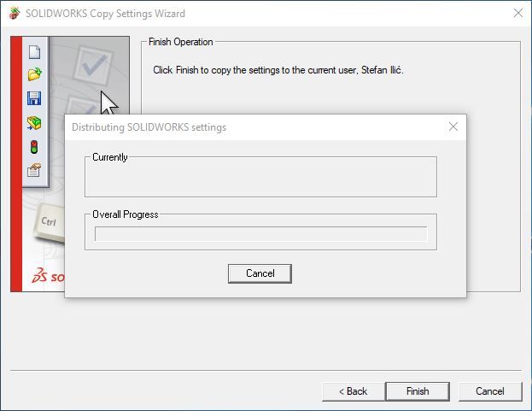
Task: Click the Overall Progress bar
Action: [x=260, y=234]
